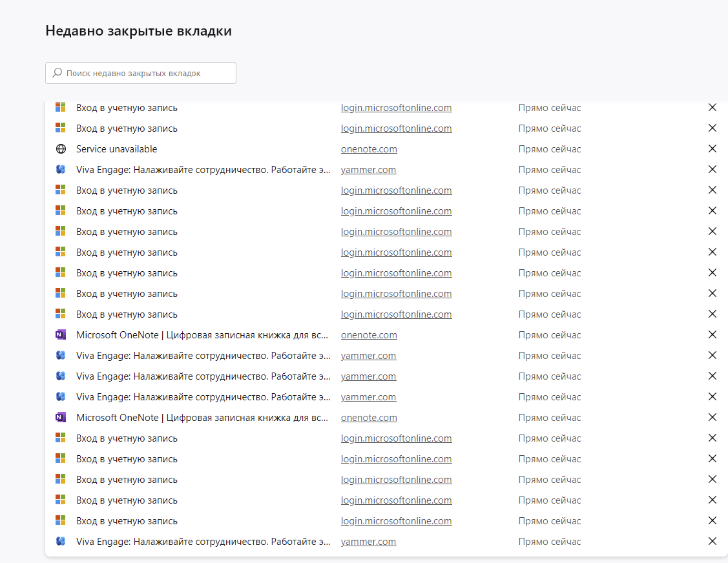
Task: Delete the bottom Viva Engage entry with X
Action: [712, 541]
